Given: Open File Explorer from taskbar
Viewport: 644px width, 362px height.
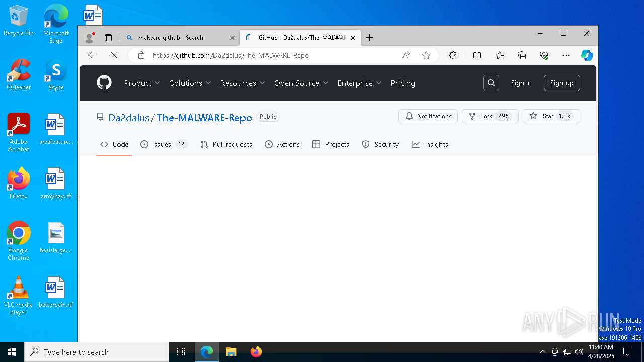Looking at the screenshot, I should (x=231, y=352).
